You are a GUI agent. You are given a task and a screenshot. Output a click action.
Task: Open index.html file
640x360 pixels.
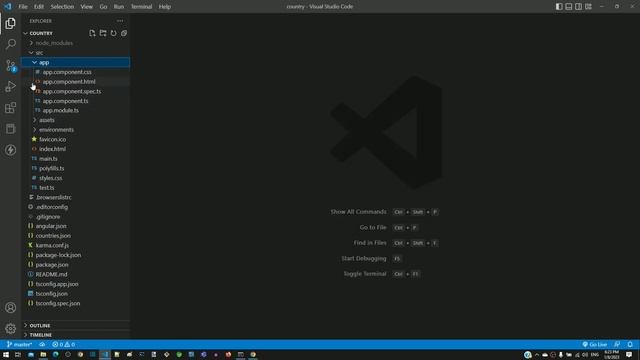[x=76, y=149]
